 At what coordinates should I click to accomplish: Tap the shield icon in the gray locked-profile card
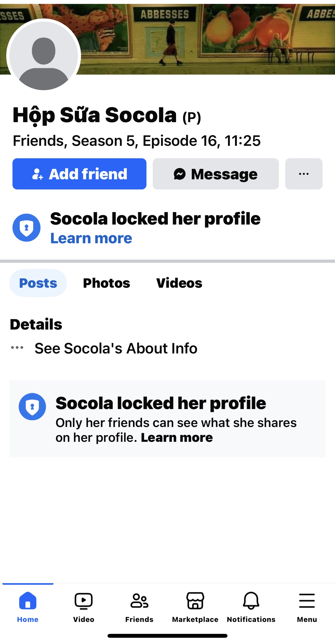coord(32,406)
